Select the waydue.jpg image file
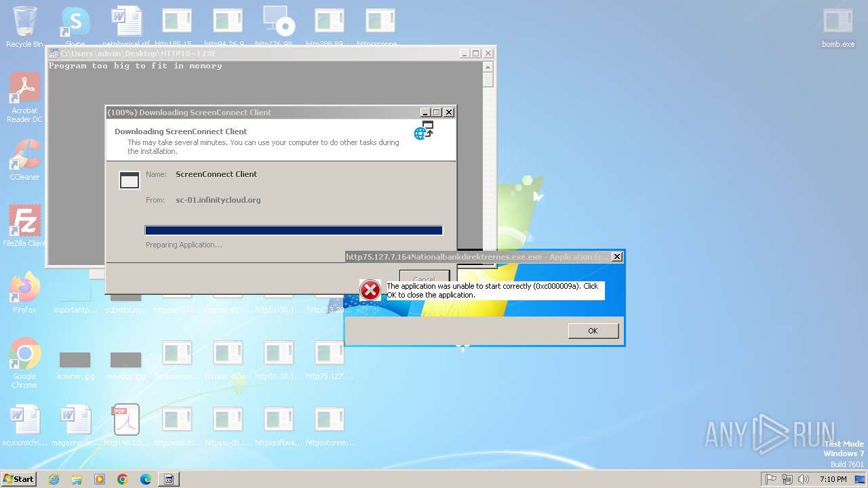 [x=126, y=365]
